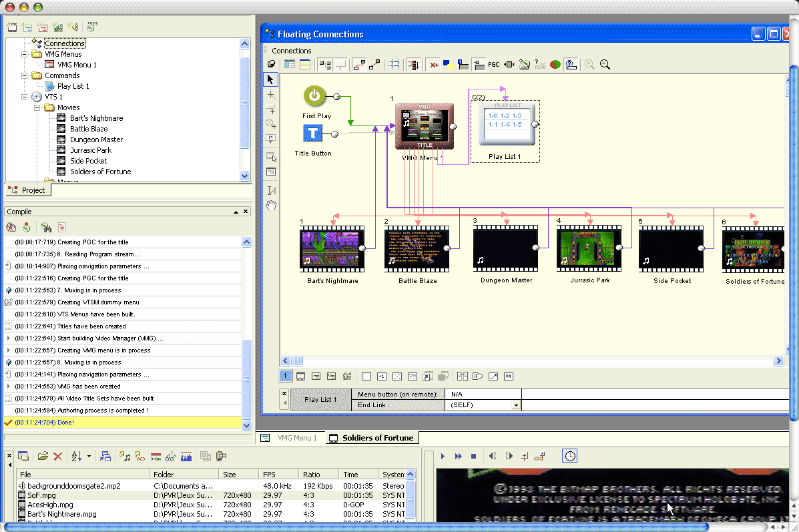
Task: Step forward one frame in preview
Action: [x=509, y=457]
